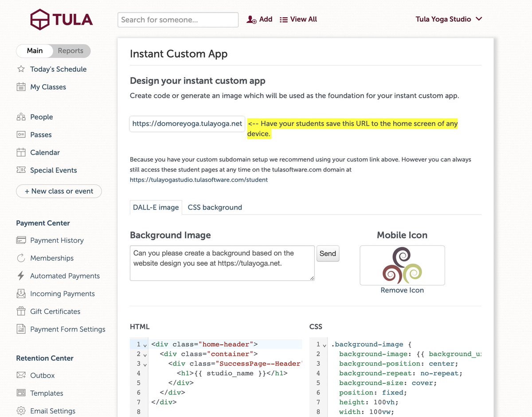Viewport: 532px width, 417px height.
Task: Select the My Classes calendar icon
Action: [x=21, y=87]
